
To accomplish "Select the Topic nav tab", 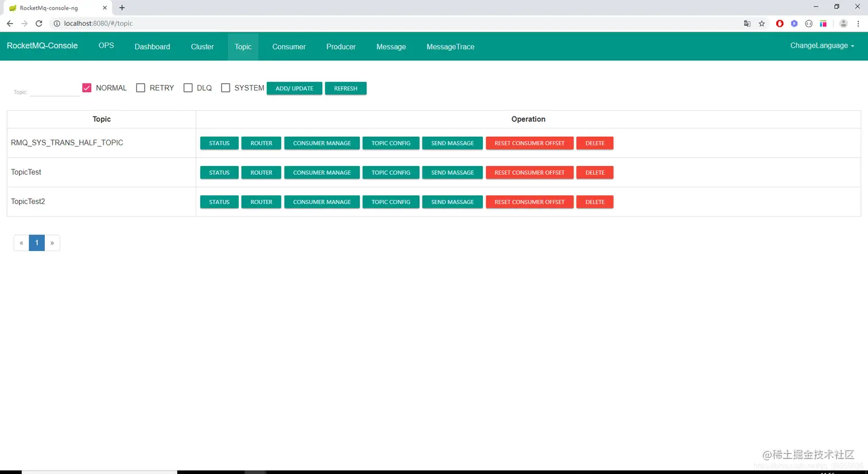I will coord(243,47).
